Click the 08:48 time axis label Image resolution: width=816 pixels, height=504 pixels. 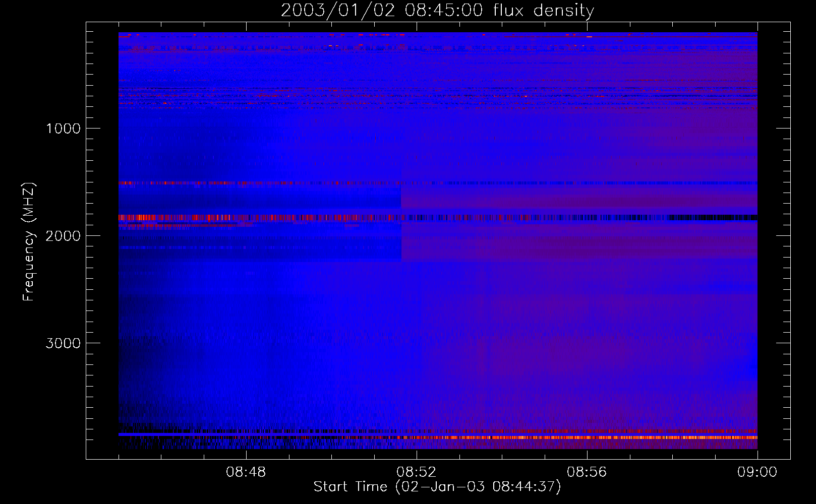246,472
